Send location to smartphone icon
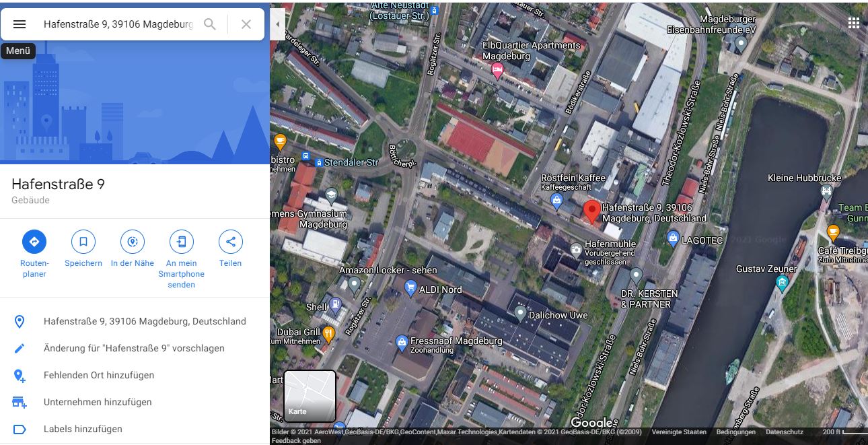Viewport: 868px width, 445px height. [x=182, y=242]
